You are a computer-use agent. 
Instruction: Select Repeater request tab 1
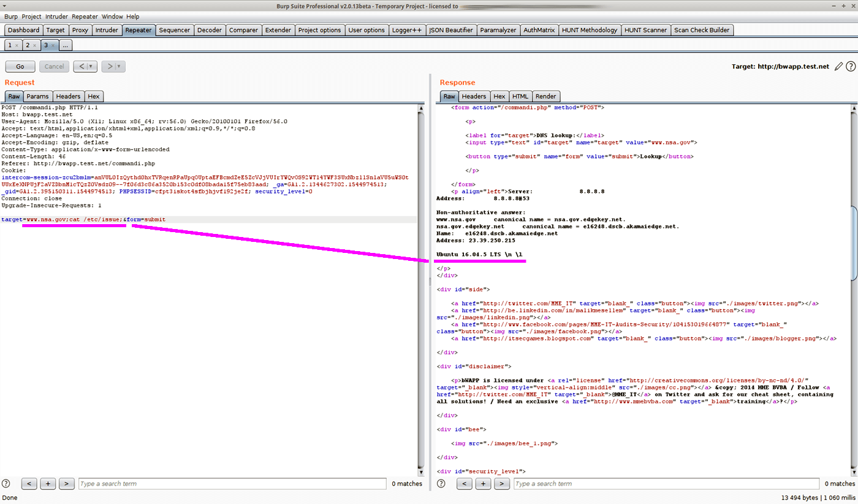click(12, 45)
